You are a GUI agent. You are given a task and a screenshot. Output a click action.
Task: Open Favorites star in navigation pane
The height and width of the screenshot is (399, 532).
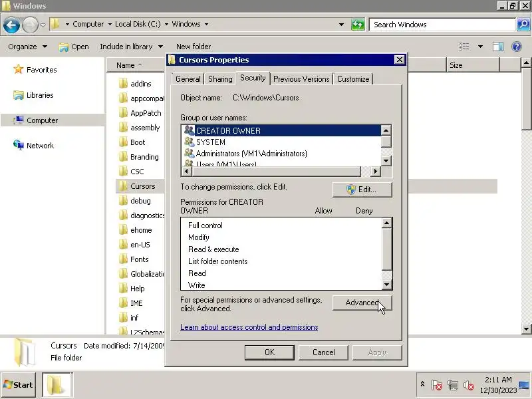click(19, 70)
